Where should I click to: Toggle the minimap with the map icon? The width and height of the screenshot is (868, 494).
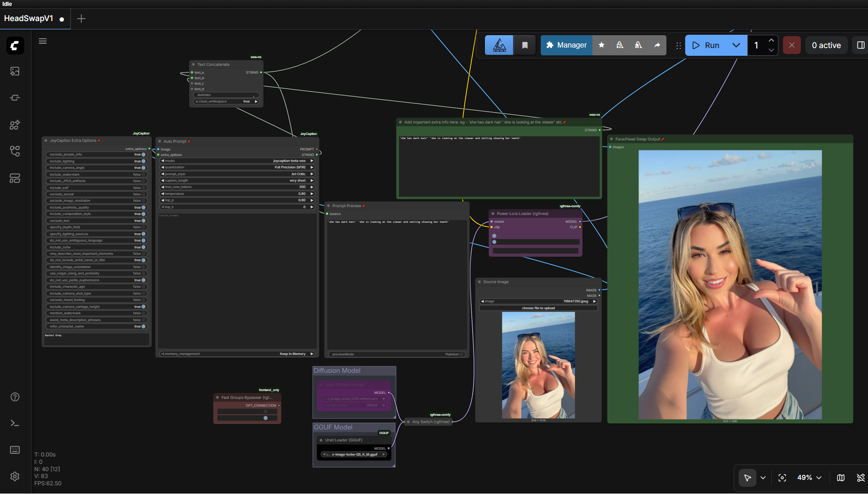click(841, 478)
